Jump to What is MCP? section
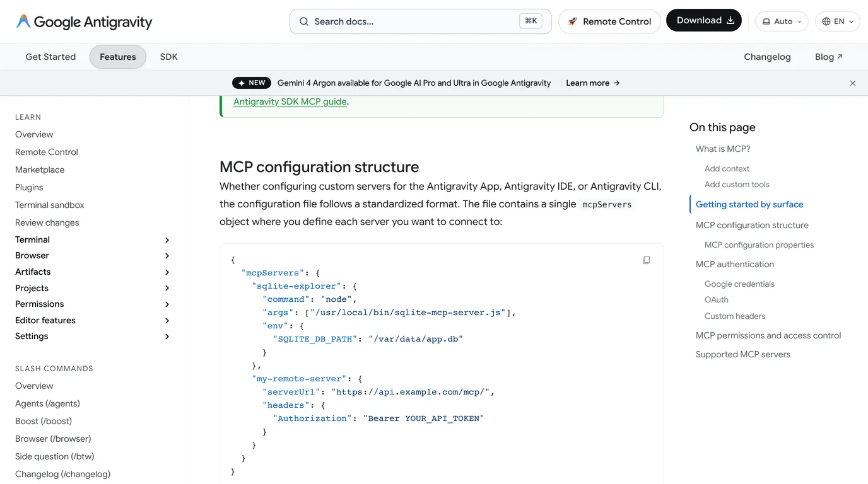The image size is (868, 484). tap(723, 149)
